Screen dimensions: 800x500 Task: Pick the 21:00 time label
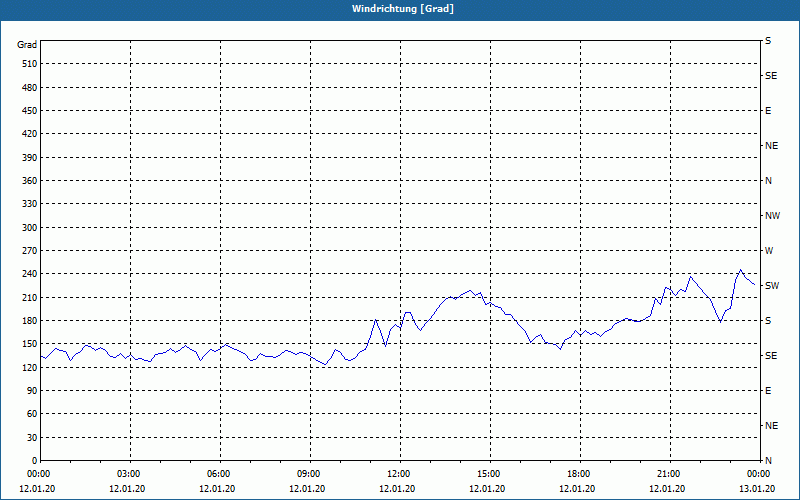670,474
